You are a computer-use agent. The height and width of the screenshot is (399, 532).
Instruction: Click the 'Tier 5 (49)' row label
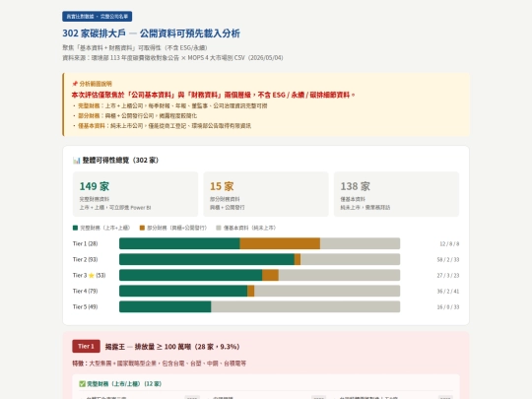[85, 306]
